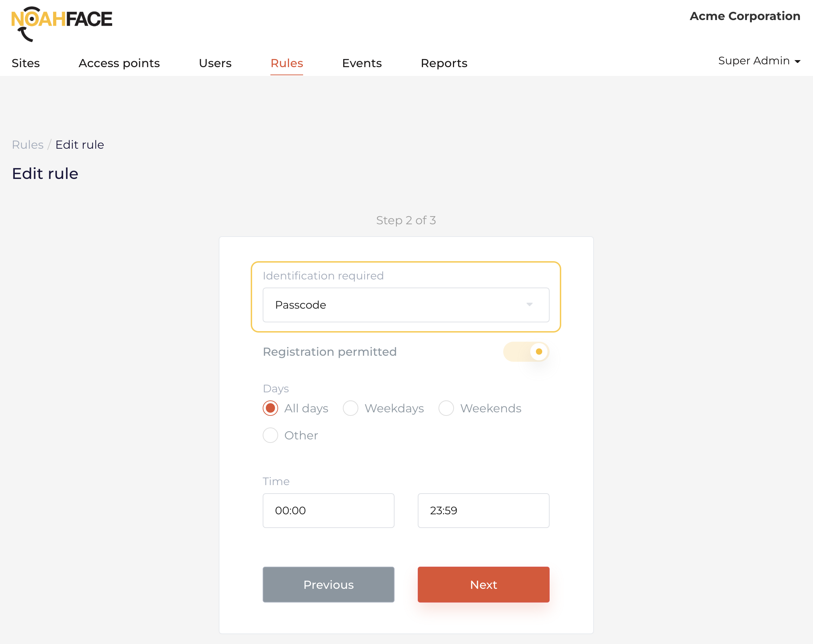Image resolution: width=813 pixels, height=644 pixels.
Task: Click the Rules breadcrumb link
Action: click(x=27, y=144)
